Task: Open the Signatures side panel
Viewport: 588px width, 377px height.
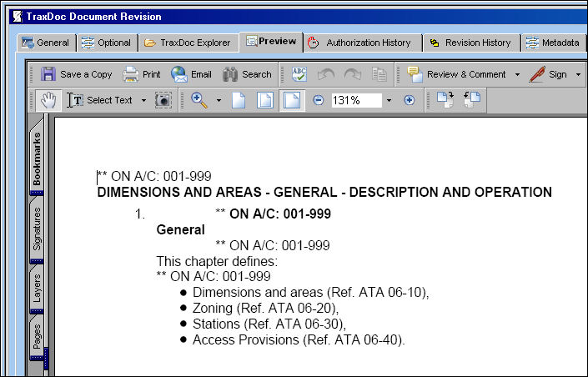Action: coord(37,229)
